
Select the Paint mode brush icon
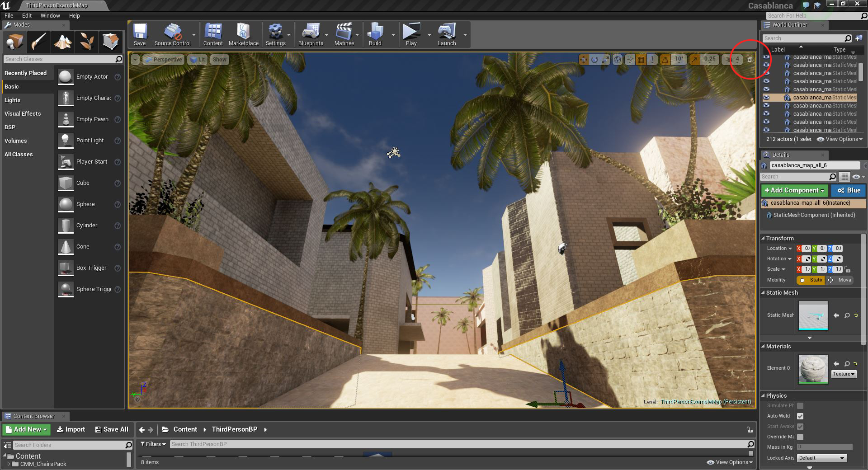click(x=39, y=42)
